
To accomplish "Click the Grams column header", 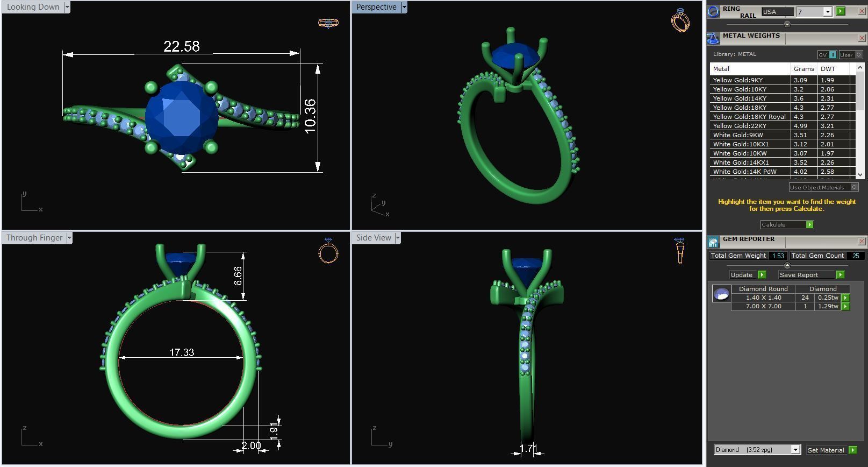I will coord(804,69).
